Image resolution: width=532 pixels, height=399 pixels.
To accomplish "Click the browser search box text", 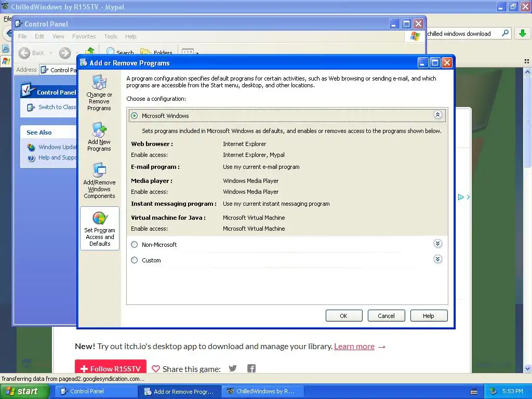I will [459, 34].
